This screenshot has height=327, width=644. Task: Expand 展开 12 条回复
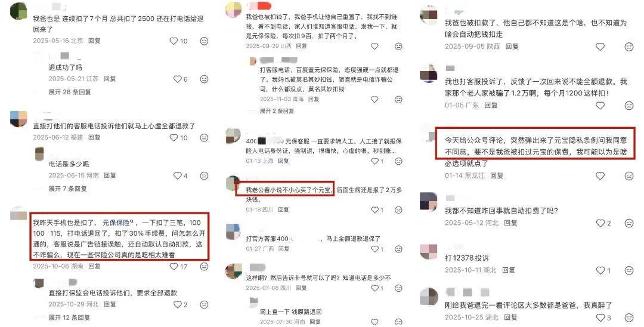pos(69,317)
